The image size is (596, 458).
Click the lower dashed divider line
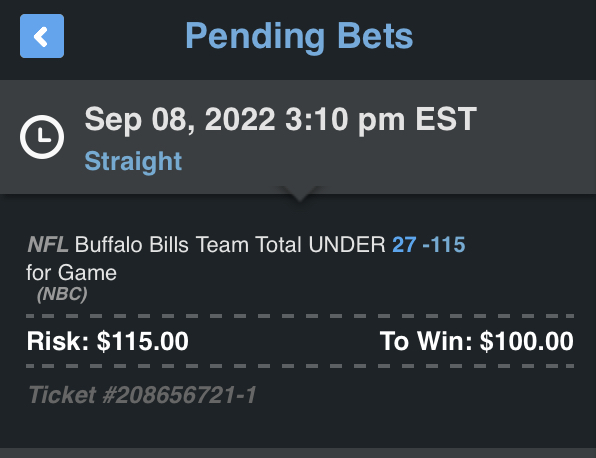[x=300, y=366]
